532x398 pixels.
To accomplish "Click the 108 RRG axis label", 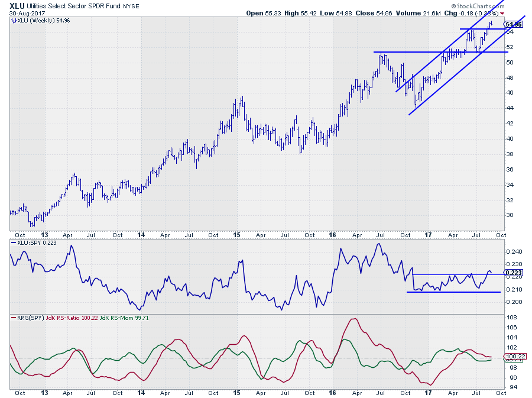I will (x=512, y=318).
